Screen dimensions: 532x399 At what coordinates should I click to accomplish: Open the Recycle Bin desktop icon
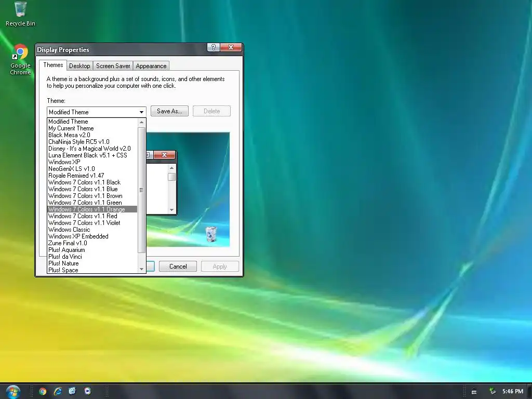[x=20, y=14]
